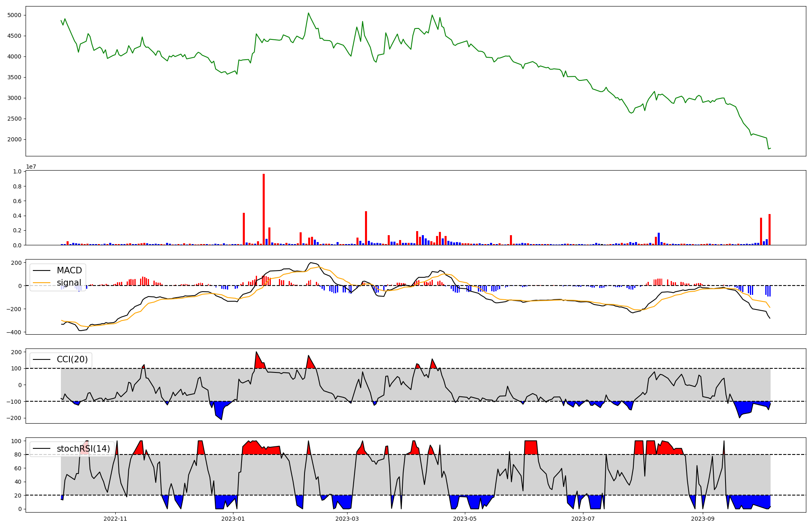Image resolution: width=812 pixels, height=528 pixels.
Task: Click the 1e7 volume scale label
Action: click(32, 167)
